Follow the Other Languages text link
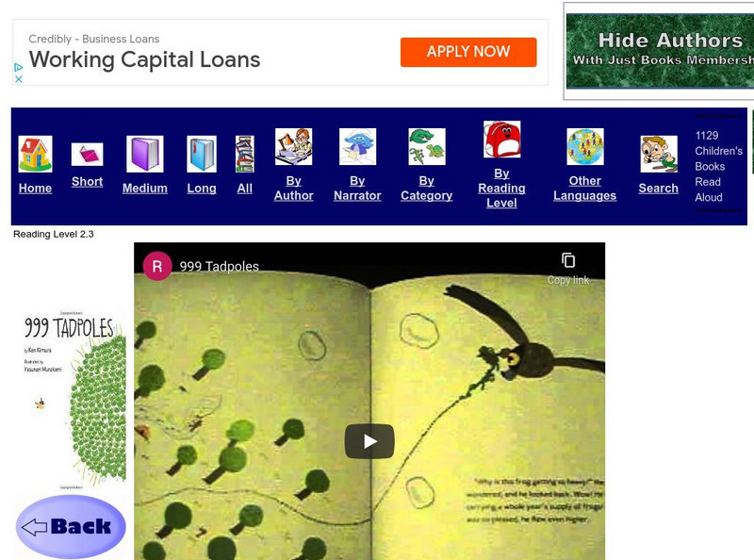Image resolution: width=754 pixels, height=560 pixels. tap(584, 189)
